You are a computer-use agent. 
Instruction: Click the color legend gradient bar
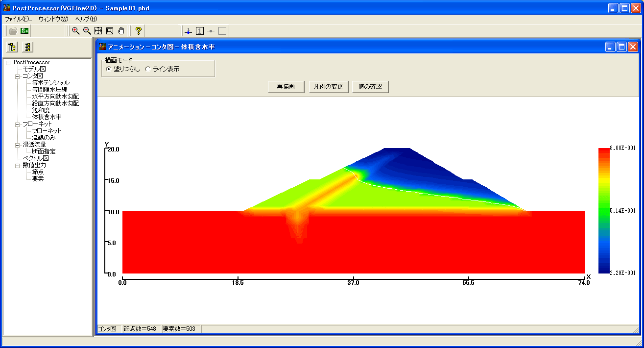coord(603,210)
